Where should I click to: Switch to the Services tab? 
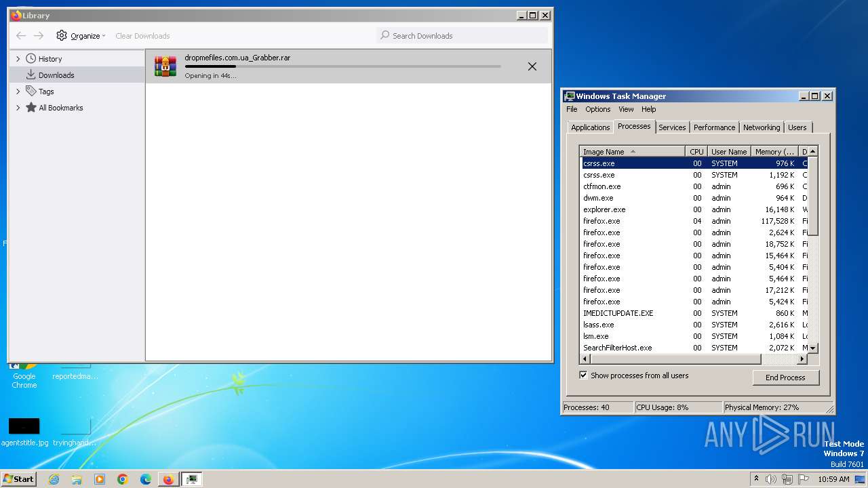coord(672,127)
